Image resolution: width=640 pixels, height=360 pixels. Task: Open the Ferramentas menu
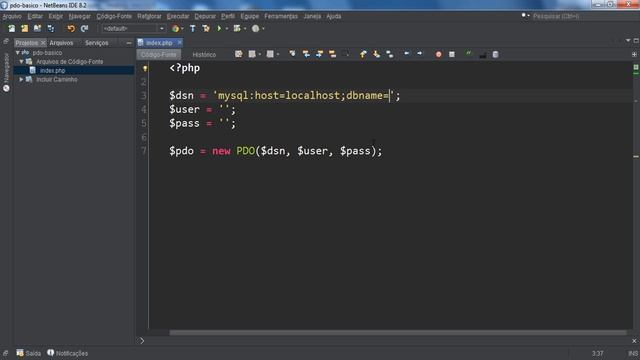(x=281, y=16)
